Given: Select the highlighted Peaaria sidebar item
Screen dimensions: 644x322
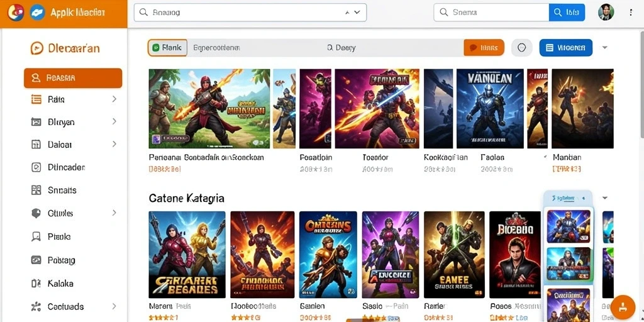Looking at the screenshot, I should [73, 78].
